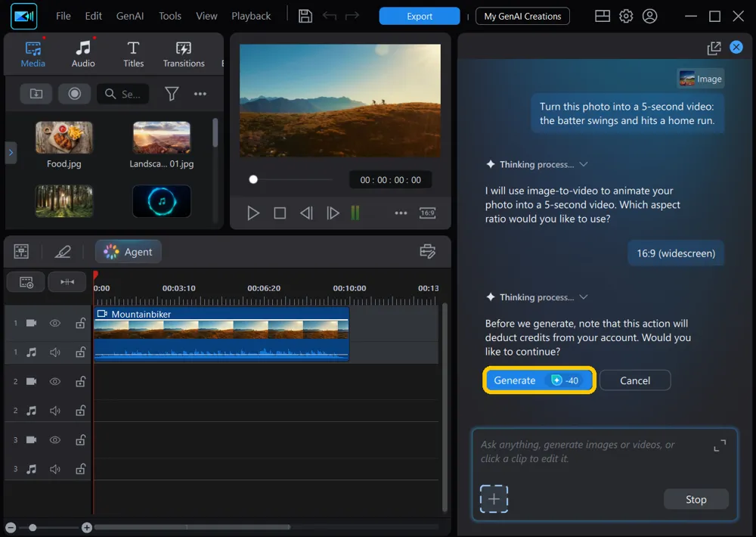The width and height of the screenshot is (756, 537).
Task: Zoom in the timeline with plus button
Action: (87, 527)
